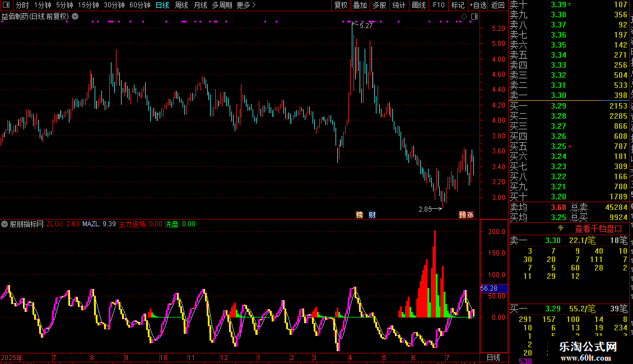The height and width of the screenshot is (364, 633).
Task: Click the 卖均 3.68 average sell price
Action: coord(538,207)
